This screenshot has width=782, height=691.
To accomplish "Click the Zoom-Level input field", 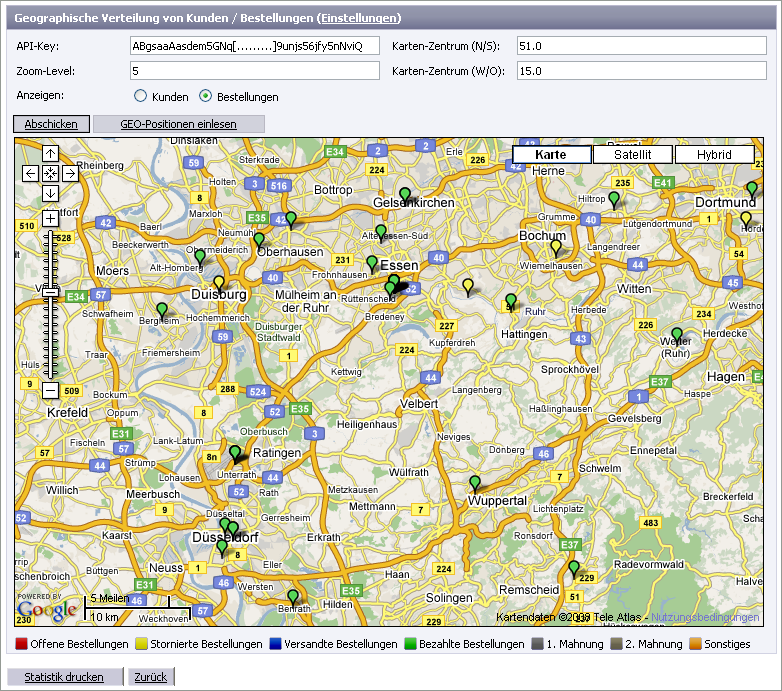I will pyautogui.click(x=255, y=71).
